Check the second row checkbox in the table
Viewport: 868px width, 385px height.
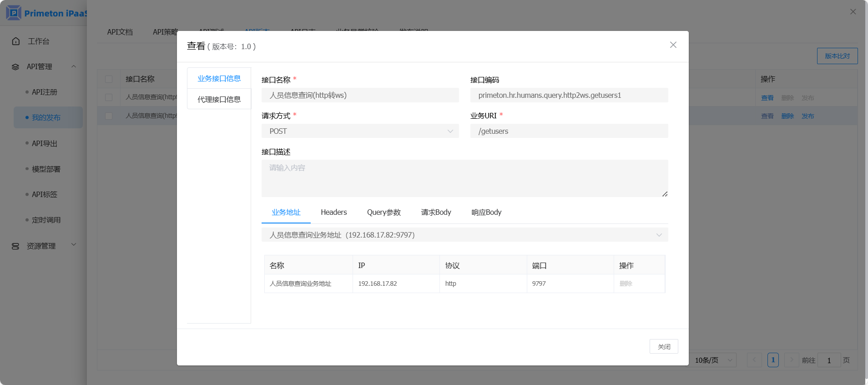[x=109, y=116]
